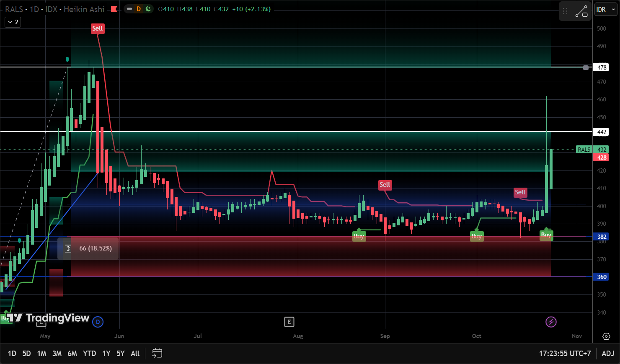The width and height of the screenshot is (620, 364).
Task: Click the purple lightning bolt icon
Action: tap(551, 322)
